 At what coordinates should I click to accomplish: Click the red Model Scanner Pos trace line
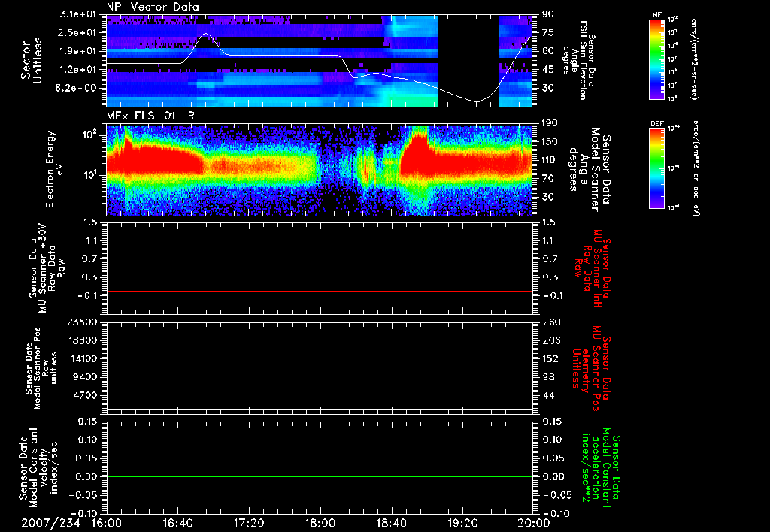point(320,382)
